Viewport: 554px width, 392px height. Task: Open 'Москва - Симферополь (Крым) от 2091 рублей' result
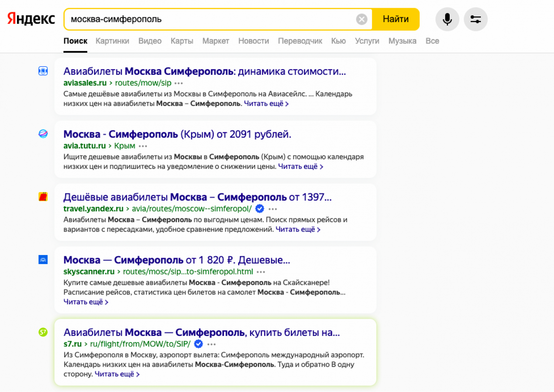pyautogui.click(x=177, y=134)
